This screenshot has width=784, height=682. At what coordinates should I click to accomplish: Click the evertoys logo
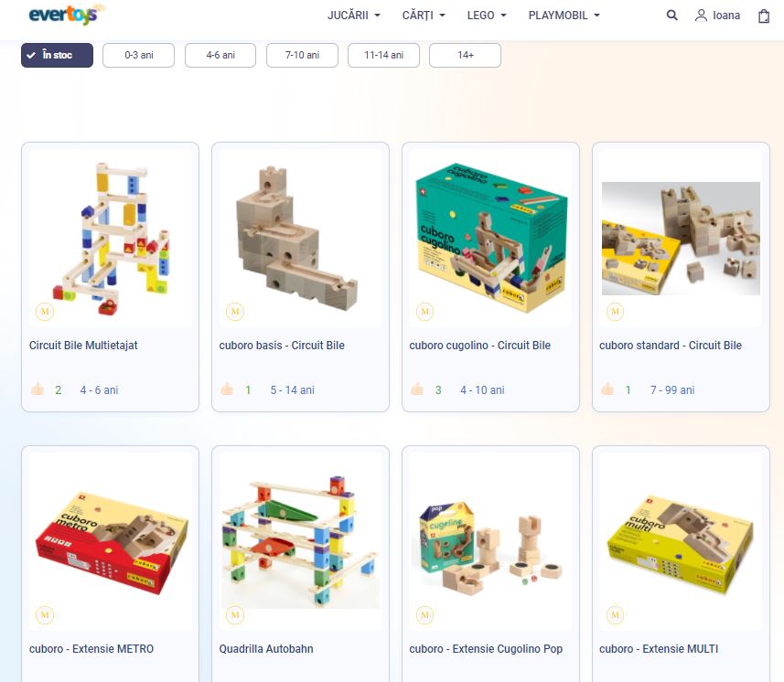pos(67,15)
